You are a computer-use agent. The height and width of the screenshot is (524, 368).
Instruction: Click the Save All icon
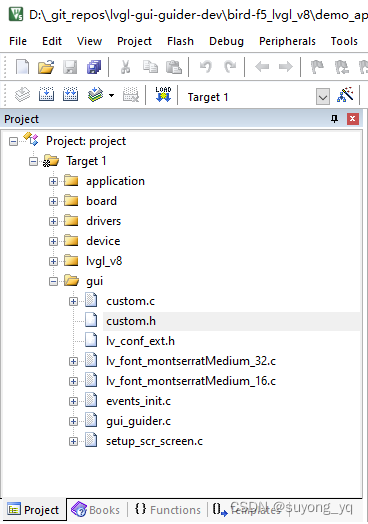(x=94, y=67)
